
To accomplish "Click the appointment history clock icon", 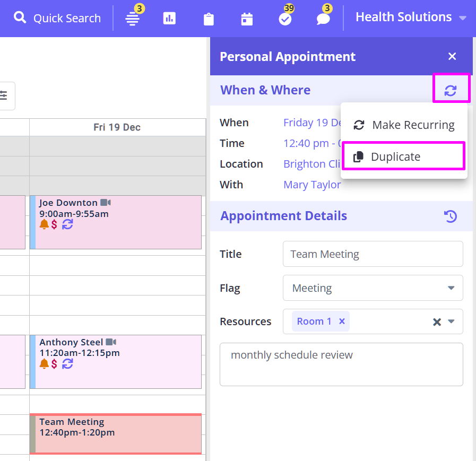I will click(x=451, y=216).
